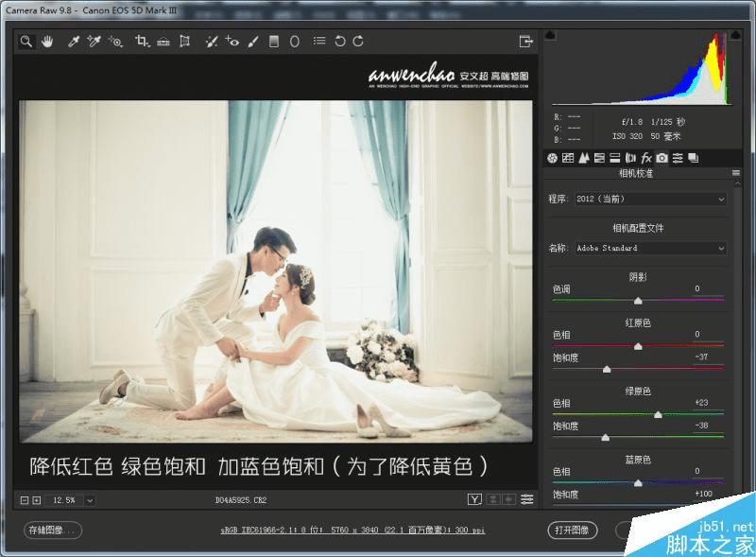Viewport: 756px width, 557px height.
Task: Rotate image counterclockwise
Action: point(340,42)
